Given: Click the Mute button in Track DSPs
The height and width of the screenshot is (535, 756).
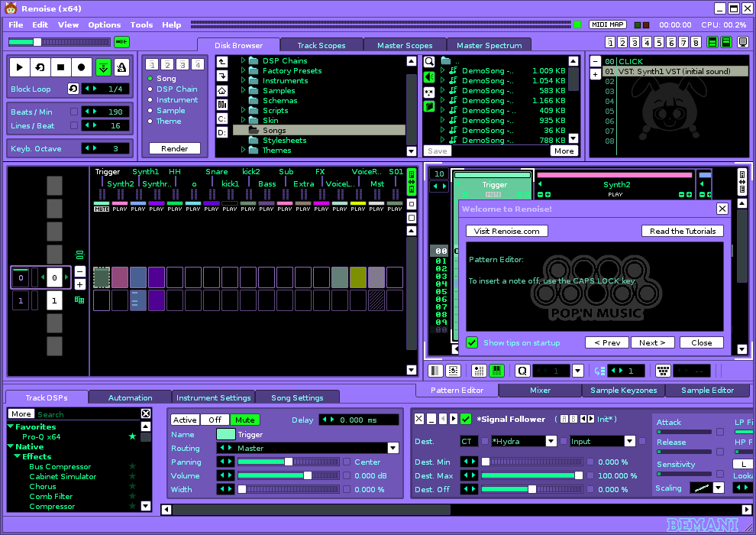Looking at the screenshot, I should (x=245, y=420).
